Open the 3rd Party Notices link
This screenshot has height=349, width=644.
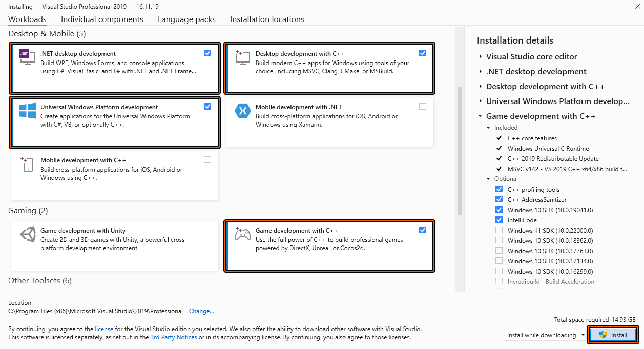173,337
